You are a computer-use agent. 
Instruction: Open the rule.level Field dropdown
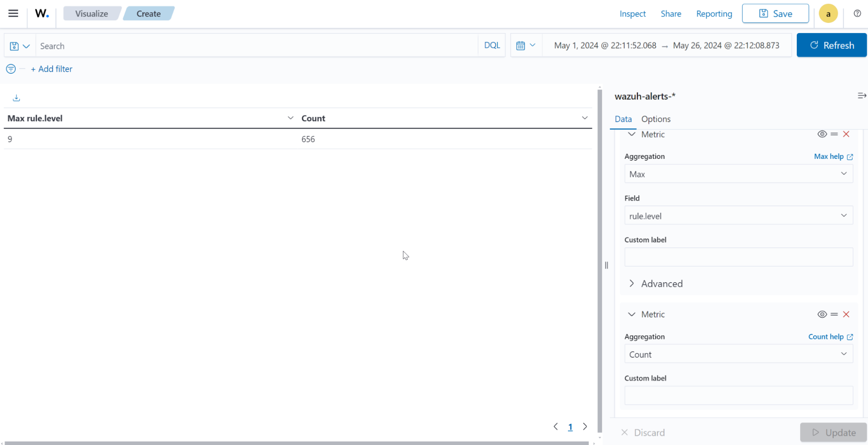[x=738, y=215]
